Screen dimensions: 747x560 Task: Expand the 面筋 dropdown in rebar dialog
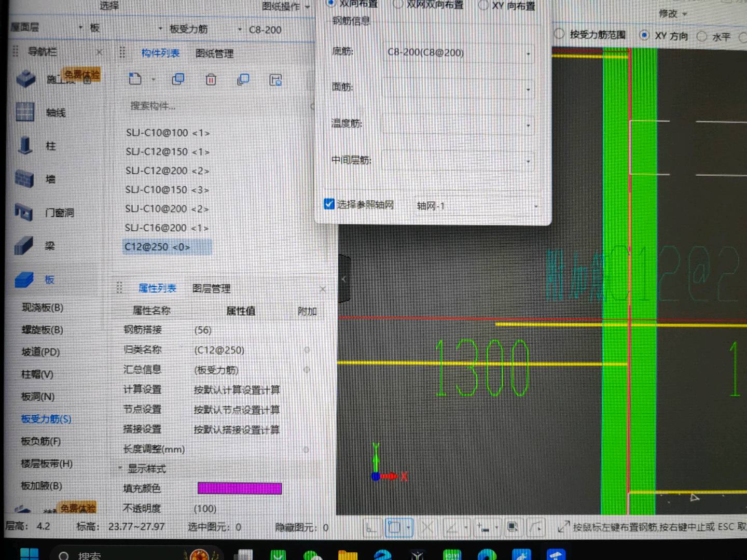click(x=528, y=89)
